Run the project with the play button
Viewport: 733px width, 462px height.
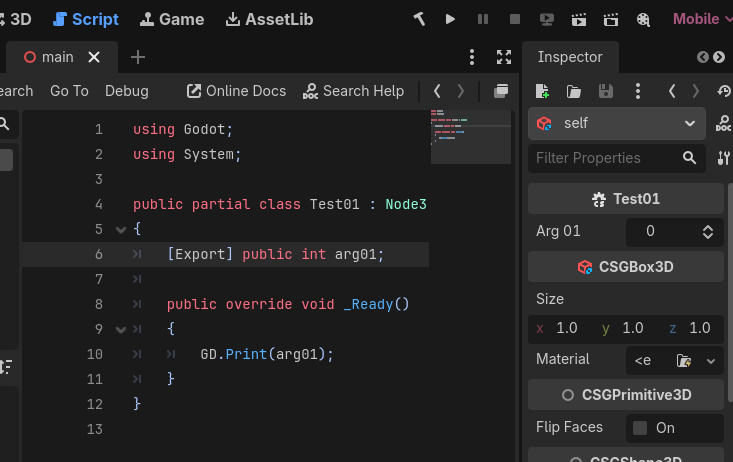pos(450,19)
